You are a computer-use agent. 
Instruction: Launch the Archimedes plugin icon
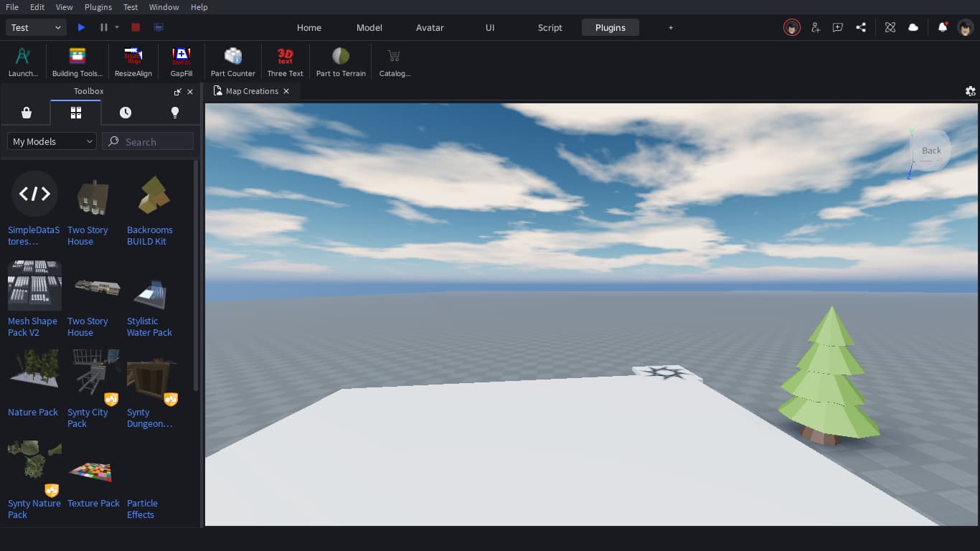coord(23,62)
